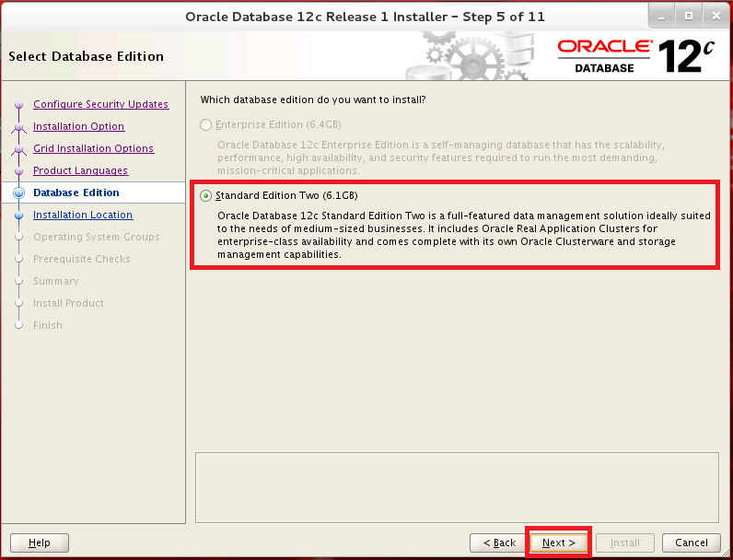Click the "Which database edition" question text
The width and height of the screenshot is (733, 560).
point(313,99)
